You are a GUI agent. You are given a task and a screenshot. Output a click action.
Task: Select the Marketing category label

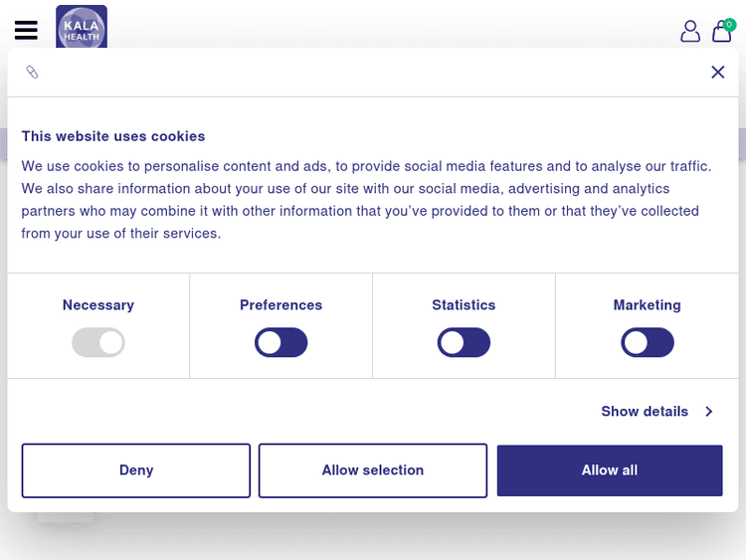coord(648,305)
